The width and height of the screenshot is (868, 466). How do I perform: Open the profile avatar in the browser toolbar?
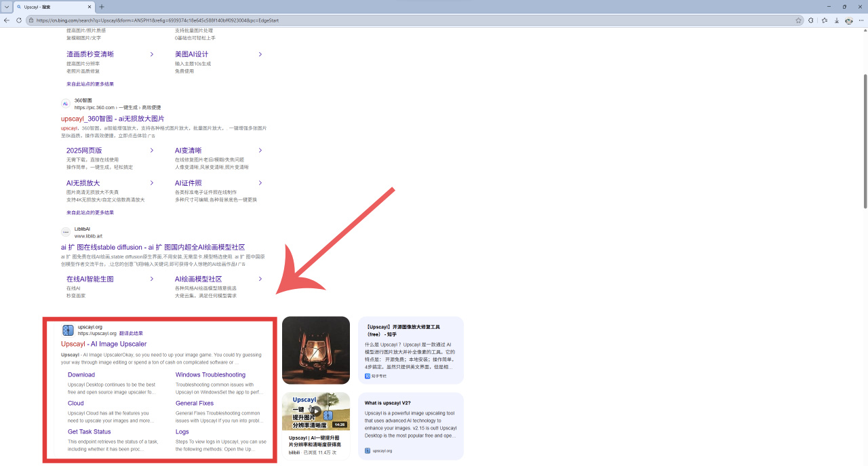coord(849,20)
